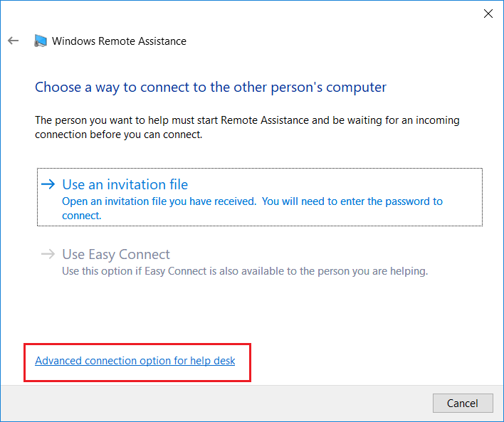Go back using the back arrow
The width and height of the screenshot is (504, 422).
click(14, 41)
